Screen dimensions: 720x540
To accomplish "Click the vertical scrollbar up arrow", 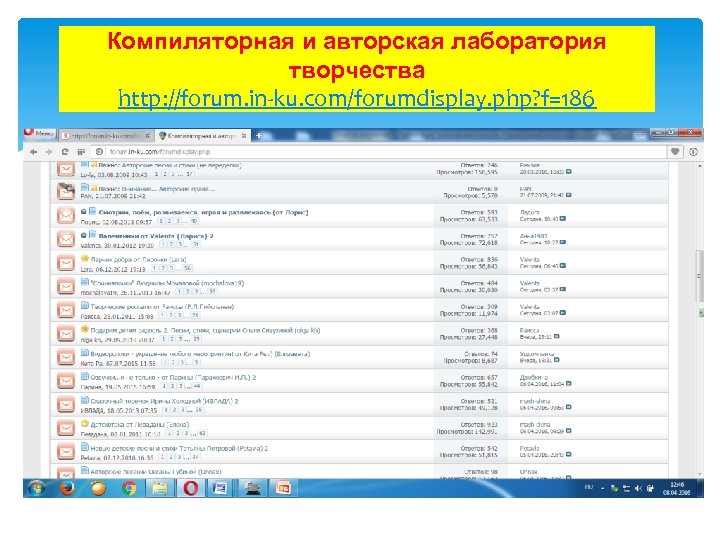I will 699,165.
